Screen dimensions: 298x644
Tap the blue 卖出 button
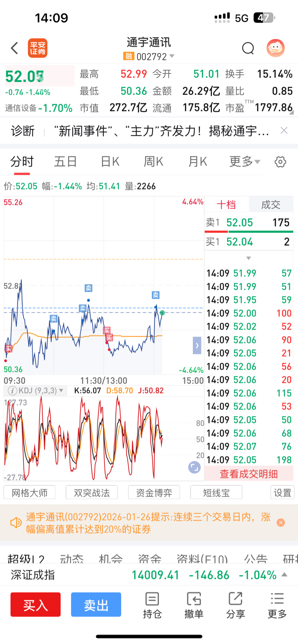(x=96, y=604)
